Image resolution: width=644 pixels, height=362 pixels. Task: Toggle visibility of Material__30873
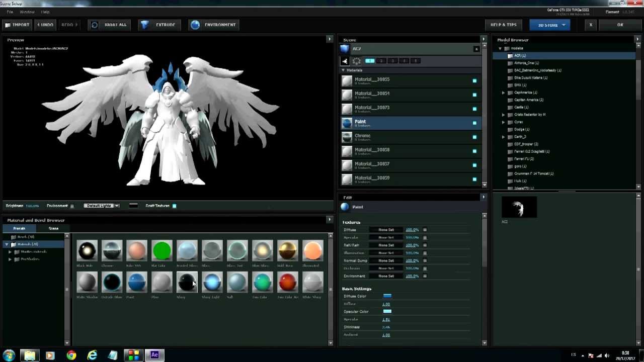[x=474, y=109]
